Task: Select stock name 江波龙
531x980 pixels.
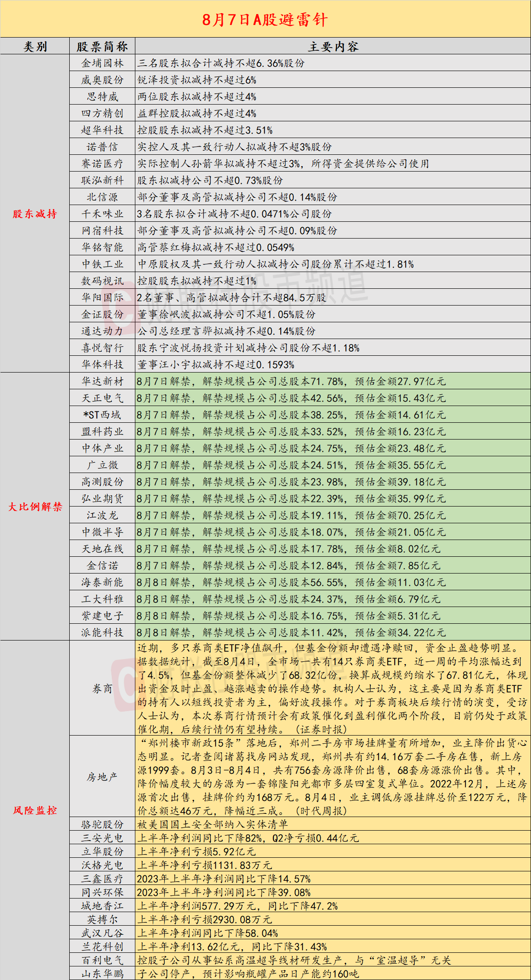Action: [x=102, y=515]
